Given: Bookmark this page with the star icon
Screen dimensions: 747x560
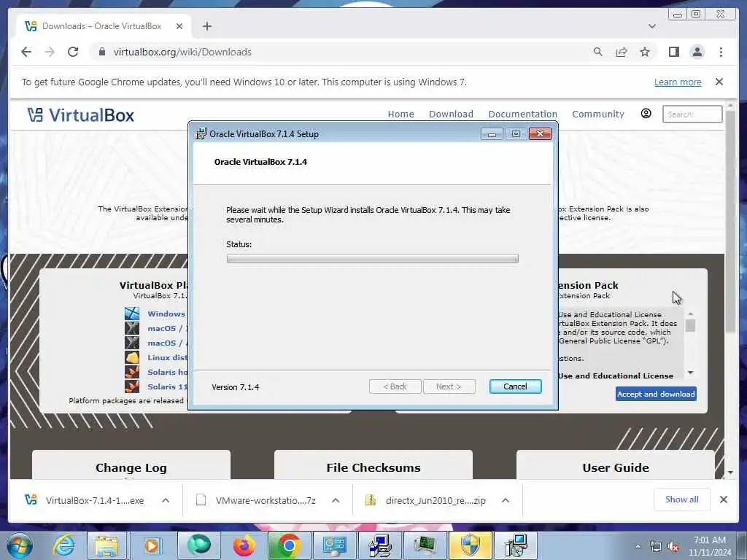Looking at the screenshot, I should coord(645,52).
